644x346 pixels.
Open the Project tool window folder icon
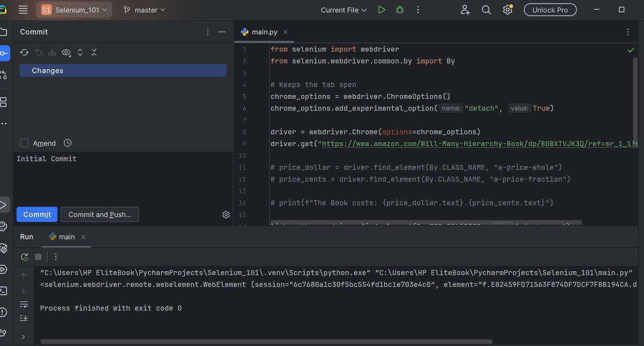pos(4,31)
